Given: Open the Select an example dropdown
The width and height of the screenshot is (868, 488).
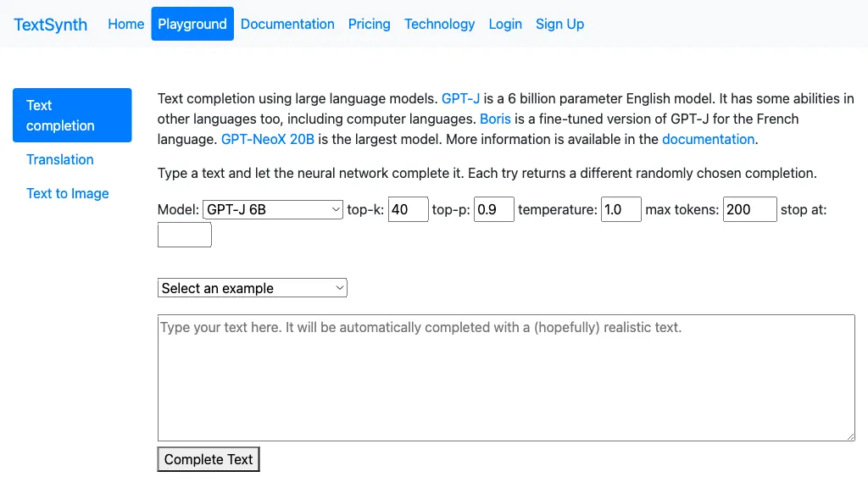Looking at the screenshot, I should 251,287.
